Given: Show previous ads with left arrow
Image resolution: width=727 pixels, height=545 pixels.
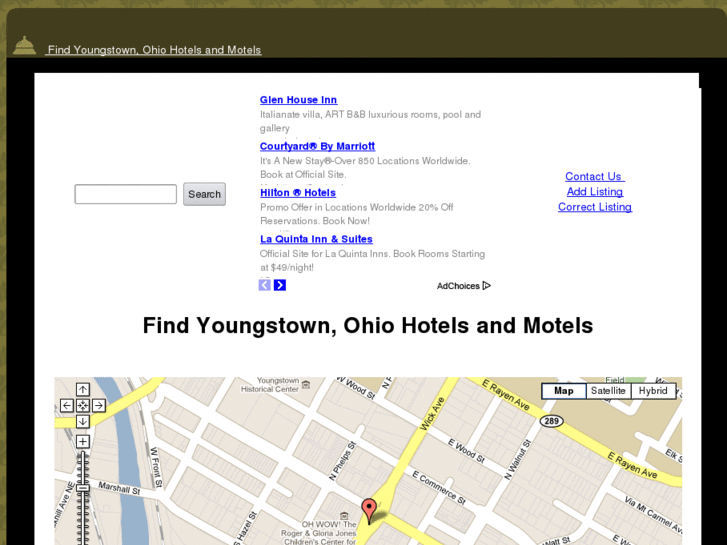Looking at the screenshot, I should point(264,285).
